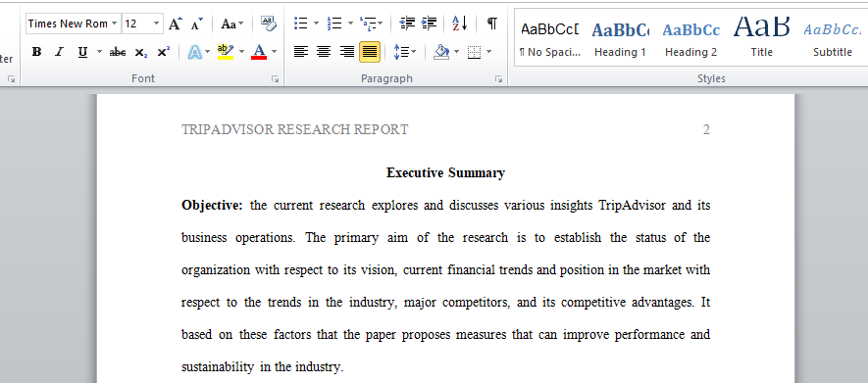Align text right
This screenshot has width=868, height=383.
coord(346,52)
